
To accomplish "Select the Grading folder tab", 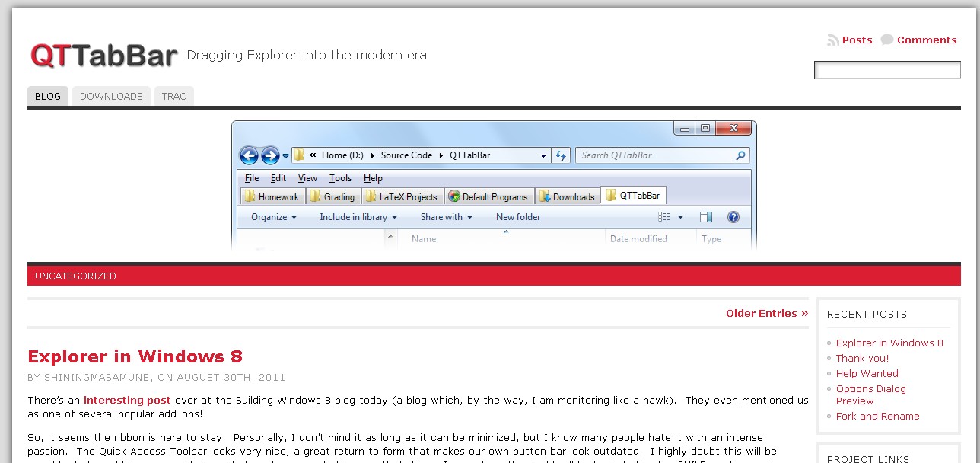I will (332, 196).
